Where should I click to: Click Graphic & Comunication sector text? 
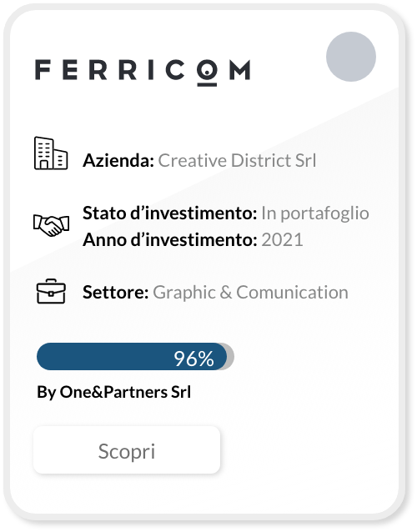(250, 293)
